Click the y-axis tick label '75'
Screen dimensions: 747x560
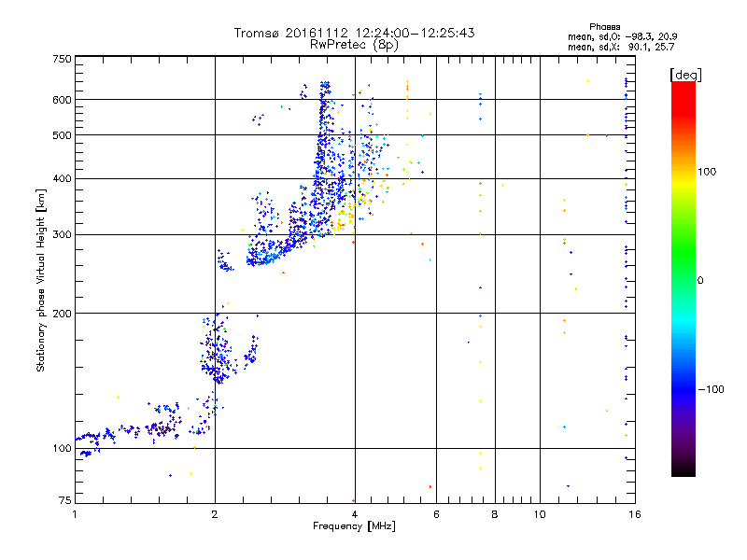click(x=65, y=500)
